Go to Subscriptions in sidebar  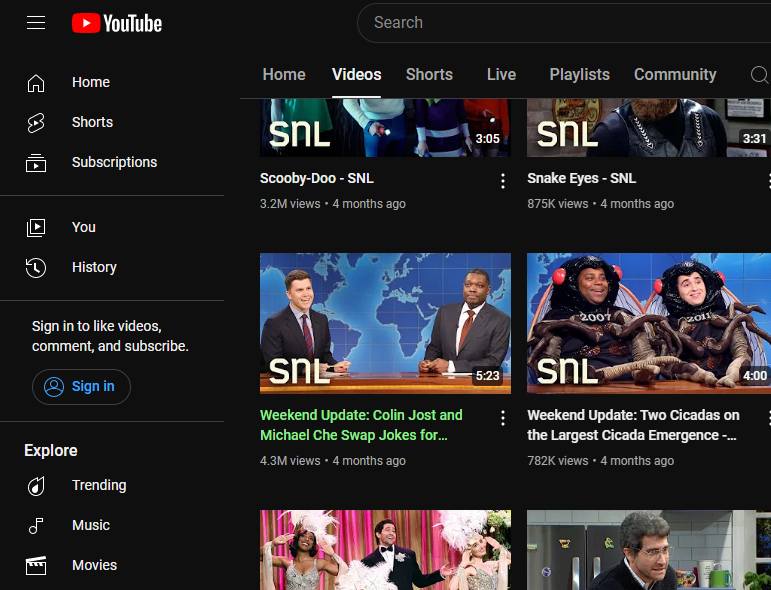[114, 162]
